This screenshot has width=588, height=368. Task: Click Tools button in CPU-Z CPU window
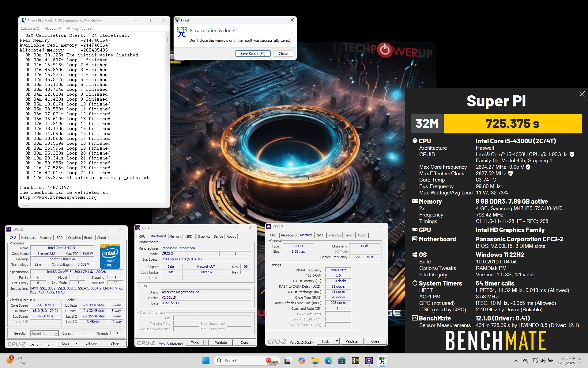point(65,344)
